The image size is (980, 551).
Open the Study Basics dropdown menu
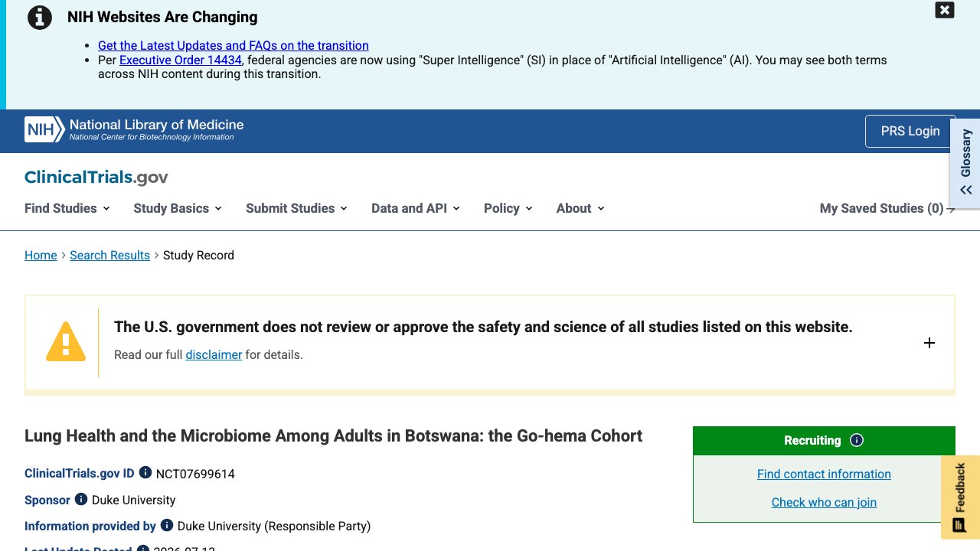tap(178, 208)
